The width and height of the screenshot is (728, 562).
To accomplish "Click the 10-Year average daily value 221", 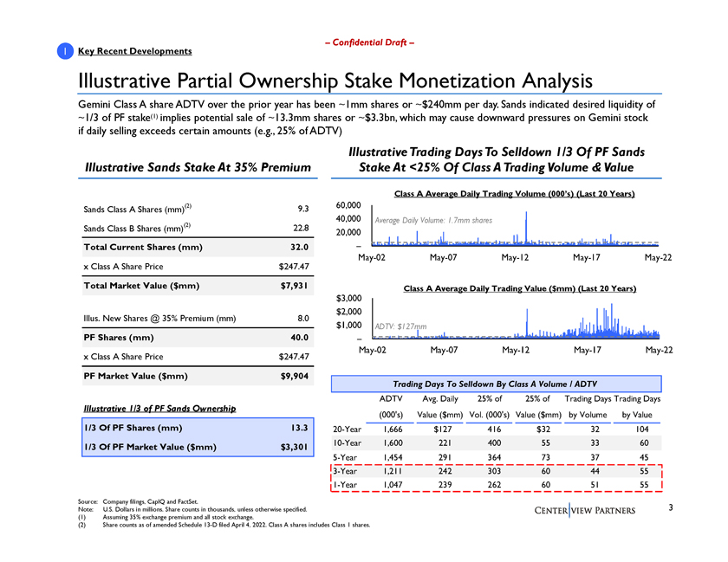I will pos(445,442).
